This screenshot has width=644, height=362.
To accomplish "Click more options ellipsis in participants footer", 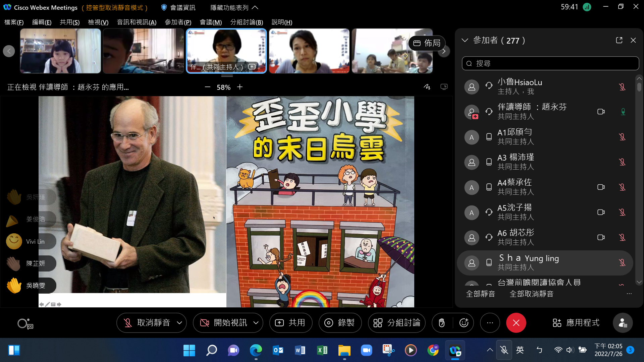I will (x=629, y=294).
